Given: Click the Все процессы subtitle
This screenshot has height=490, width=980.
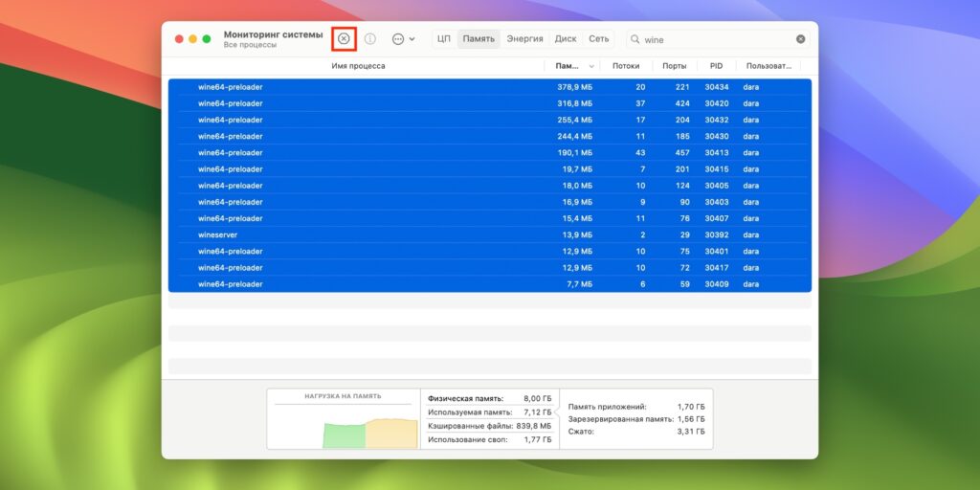Looking at the screenshot, I should pyautogui.click(x=250, y=45).
